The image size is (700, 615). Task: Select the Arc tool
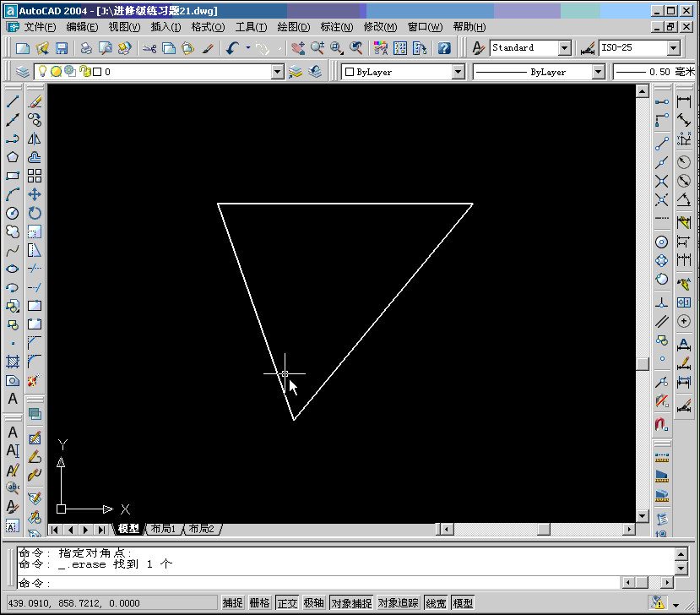pos(13,194)
